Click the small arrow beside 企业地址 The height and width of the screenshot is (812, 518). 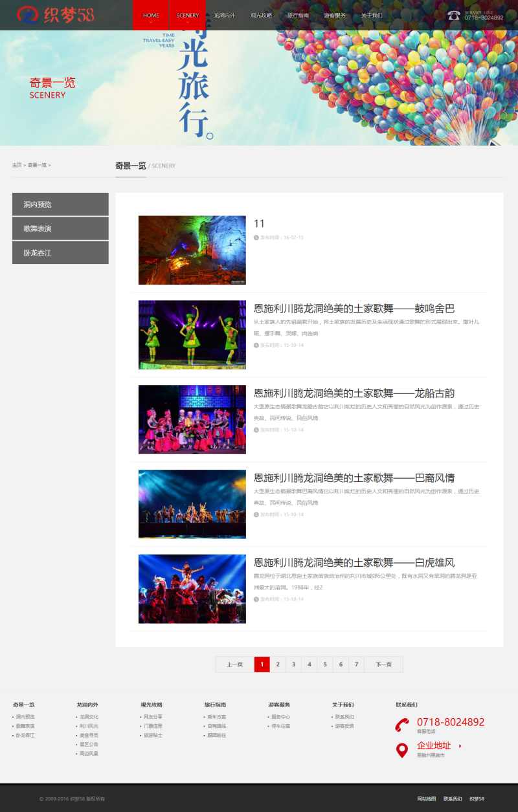460,746
